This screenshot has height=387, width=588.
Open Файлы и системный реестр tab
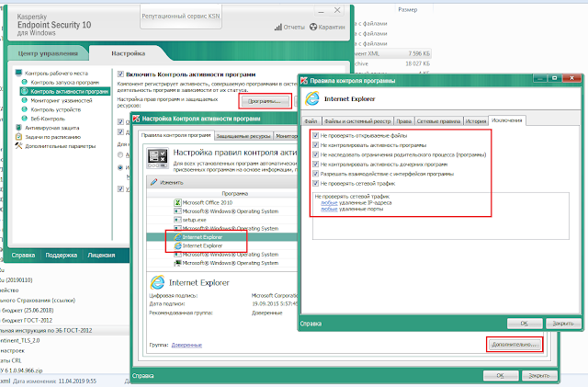click(x=357, y=121)
